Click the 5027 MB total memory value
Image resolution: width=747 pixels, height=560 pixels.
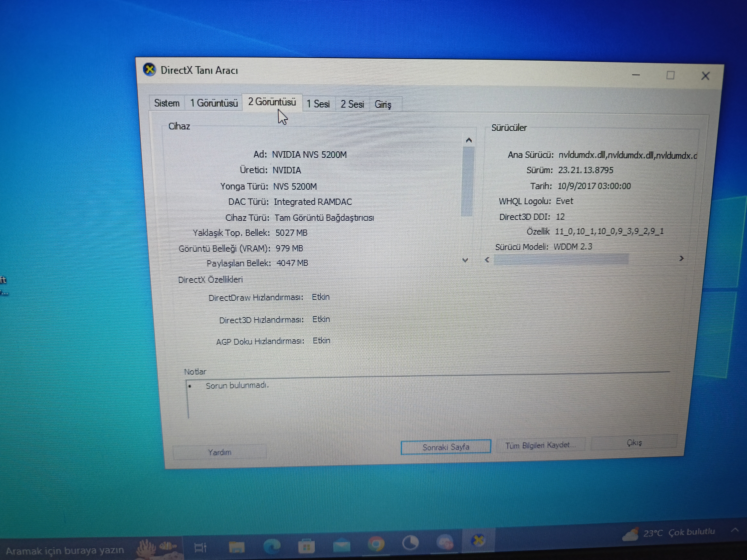click(291, 233)
